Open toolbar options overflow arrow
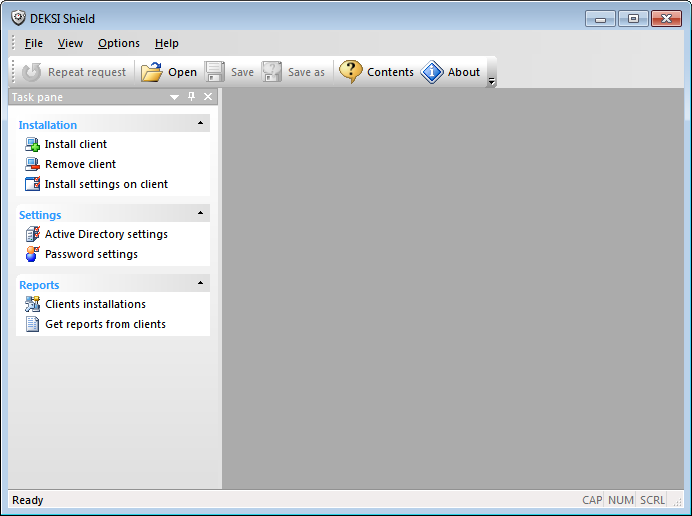 [491, 82]
